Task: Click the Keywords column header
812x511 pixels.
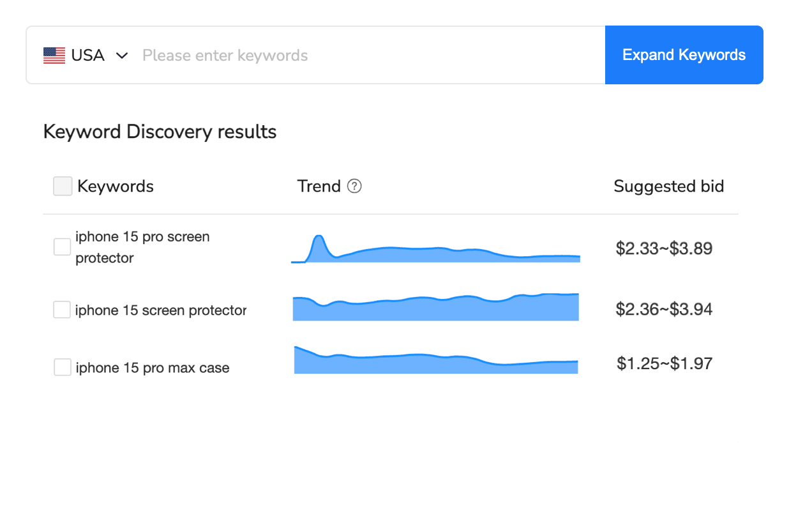Action: click(x=115, y=186)
